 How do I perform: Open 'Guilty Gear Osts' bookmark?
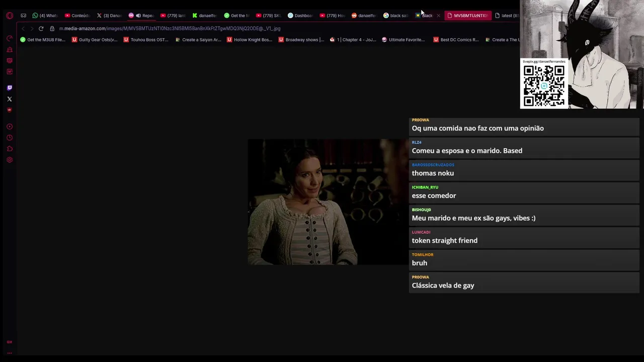(95, 40)
